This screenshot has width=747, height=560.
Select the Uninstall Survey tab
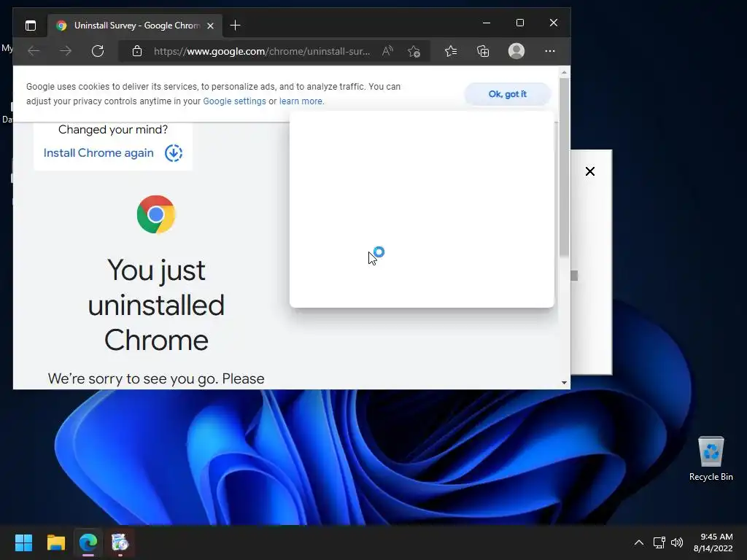[135, 26]
